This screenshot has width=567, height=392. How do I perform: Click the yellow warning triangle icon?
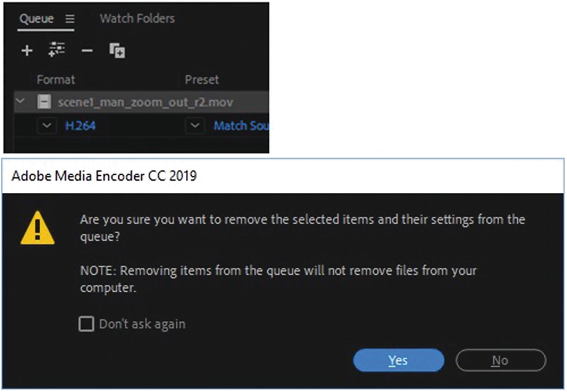tap(38, 228)
